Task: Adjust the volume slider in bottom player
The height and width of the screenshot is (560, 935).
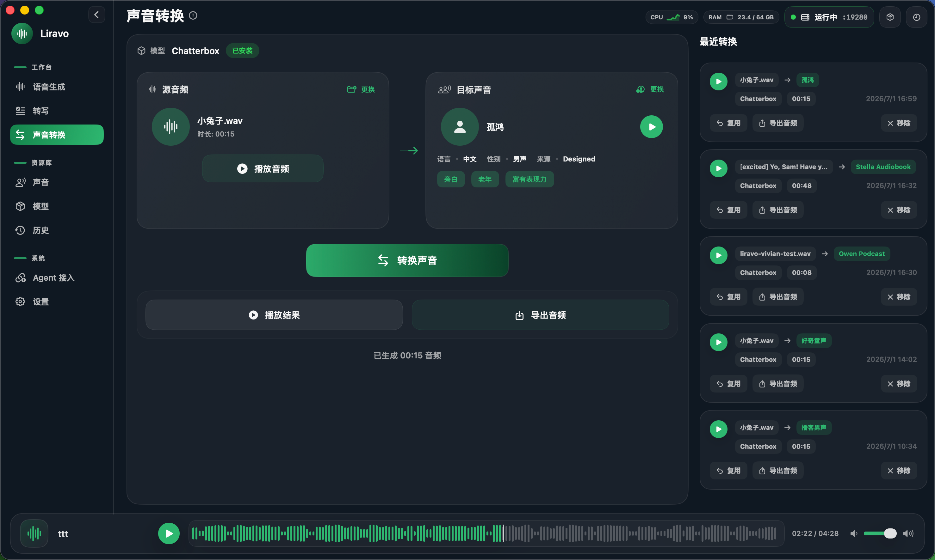Action: point(880,533)
